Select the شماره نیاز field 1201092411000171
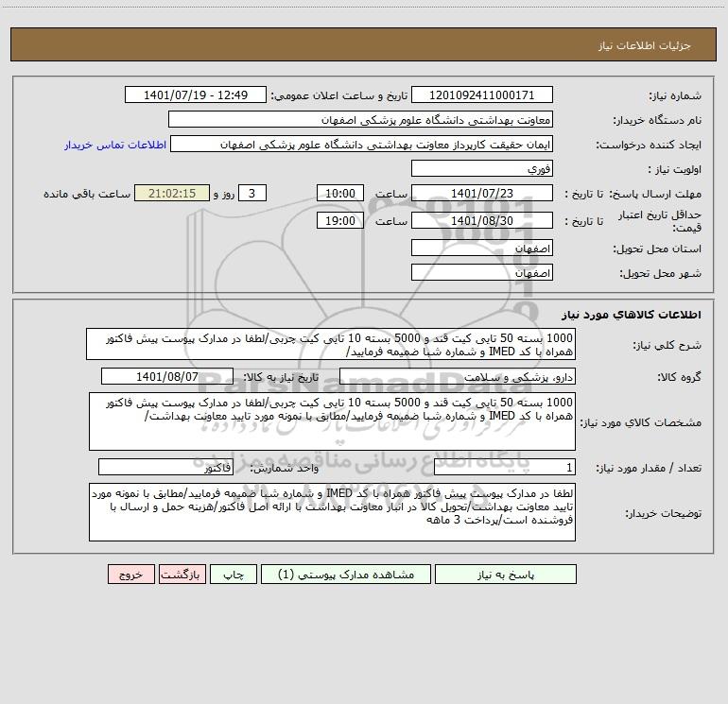Screen dimensions: 728x704 482,94
